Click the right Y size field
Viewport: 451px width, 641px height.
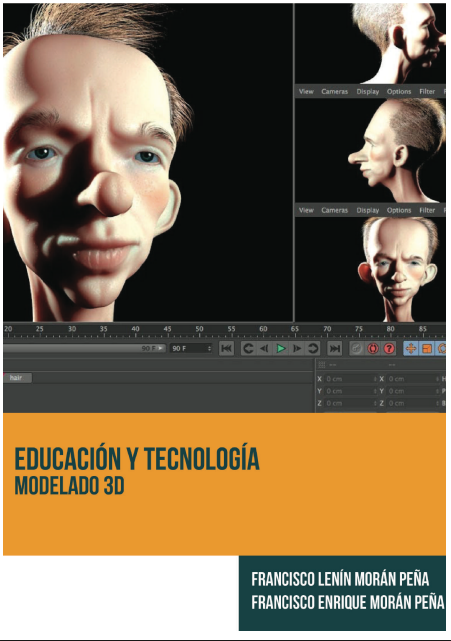[413, 391]
